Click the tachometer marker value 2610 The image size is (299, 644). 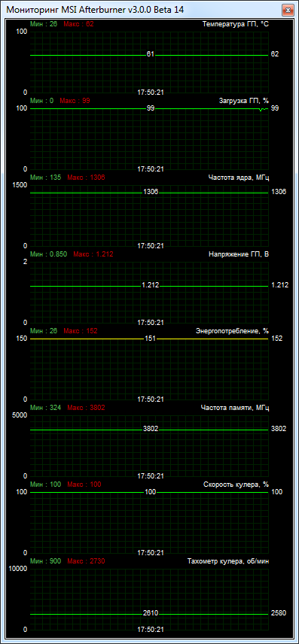[151, 613]
